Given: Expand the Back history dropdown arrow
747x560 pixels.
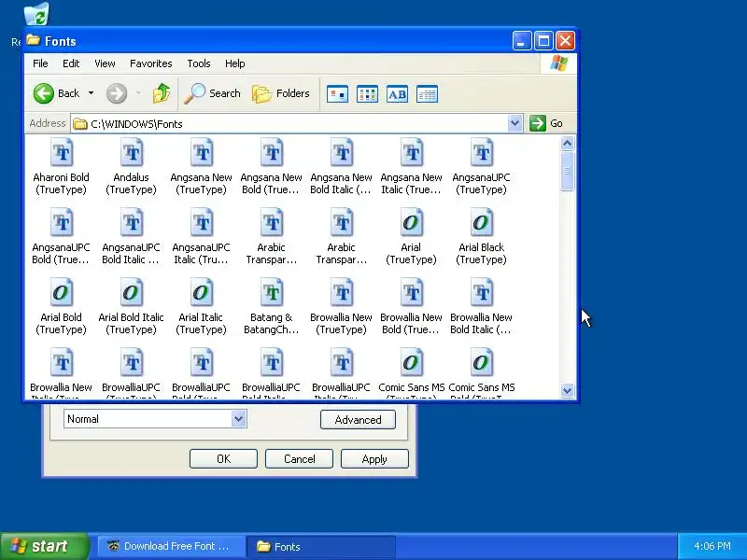Looking at the screenshot, I should coord(91,93).
